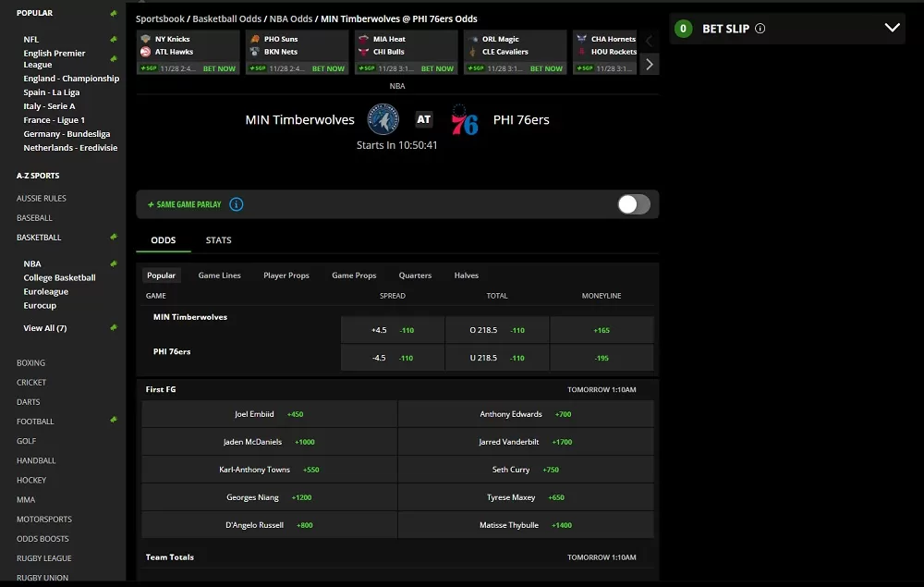
Task: Select the Quarters filter
Action: pyautogui.click(x=415, y=275)
